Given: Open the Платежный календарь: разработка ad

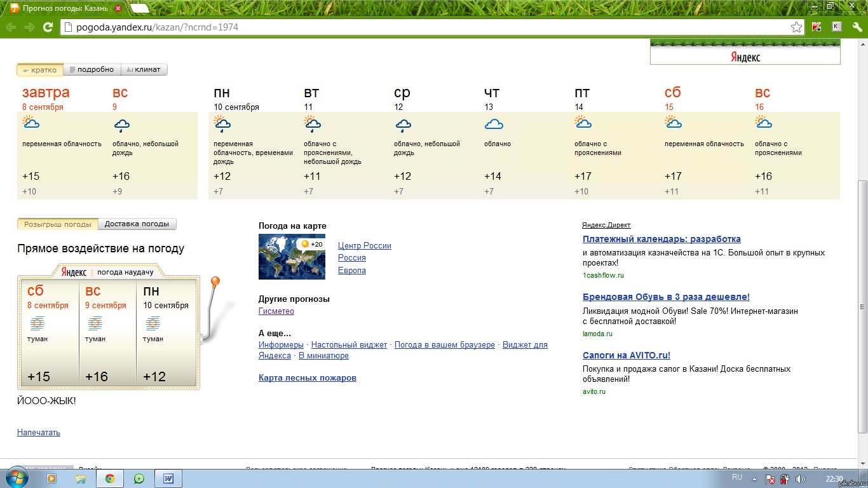Looking at the screenshot, I should click(x=661, y=240).
